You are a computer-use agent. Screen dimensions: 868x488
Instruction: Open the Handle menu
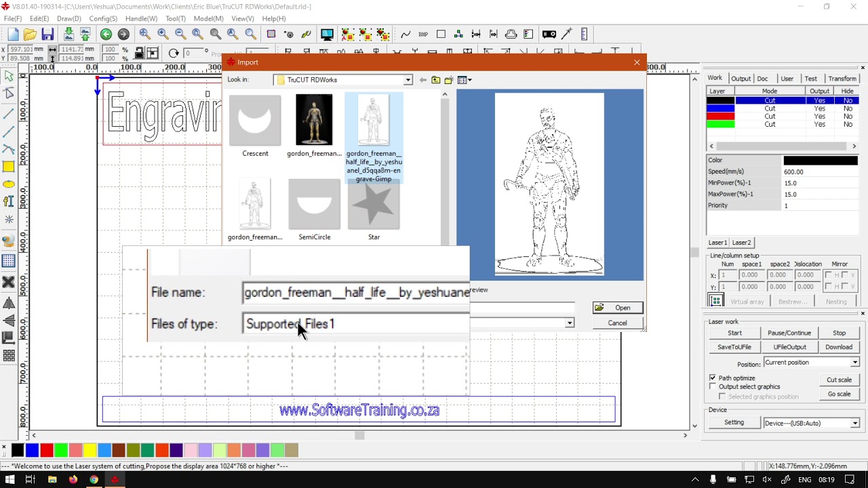[x=141, y=19]
